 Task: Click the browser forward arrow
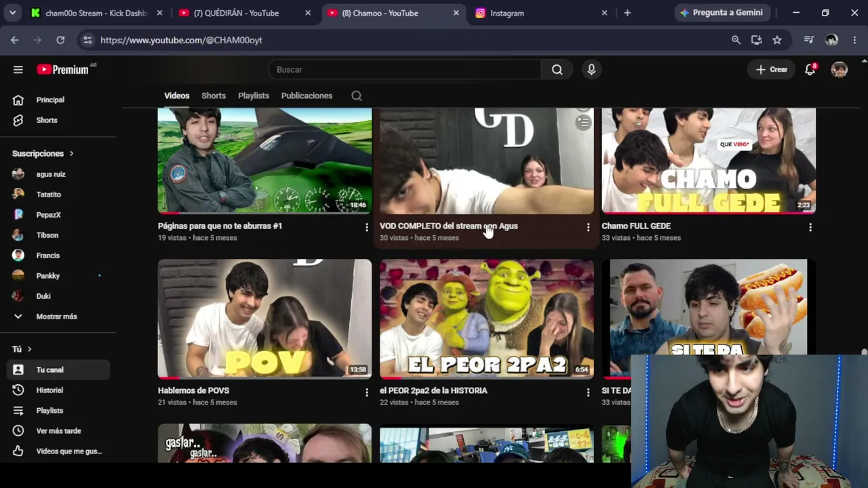[x=37, y=40]
